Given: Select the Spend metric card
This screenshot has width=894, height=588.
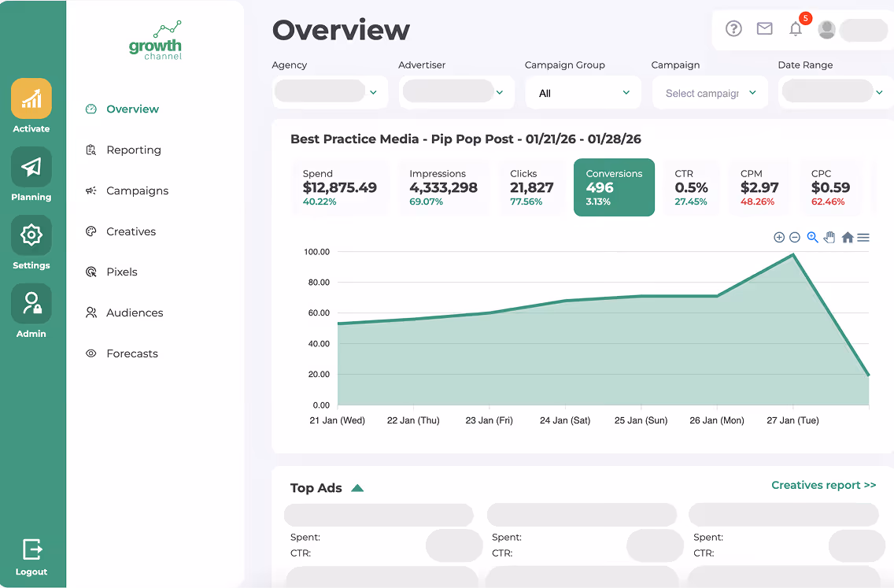Looking at the screenshot, I should point(340,187).
